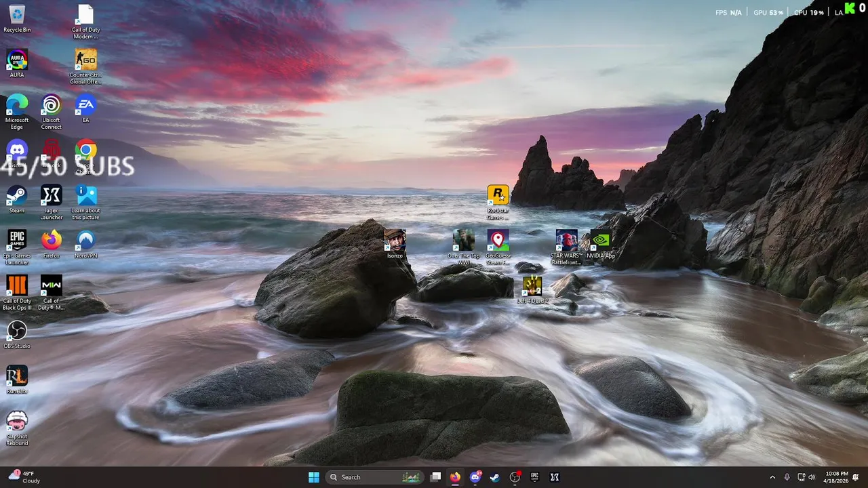Open Task View from the taskbar
This screenshot has width=868, height=488.
(436, 477)
